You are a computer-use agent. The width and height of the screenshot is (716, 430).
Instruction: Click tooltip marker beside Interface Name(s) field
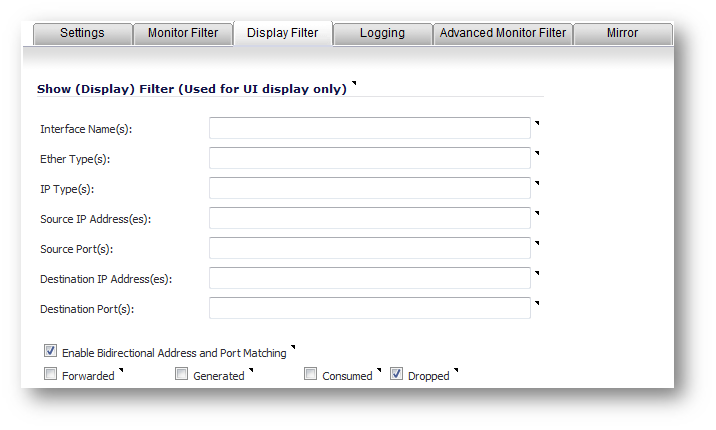coord(537,122)
